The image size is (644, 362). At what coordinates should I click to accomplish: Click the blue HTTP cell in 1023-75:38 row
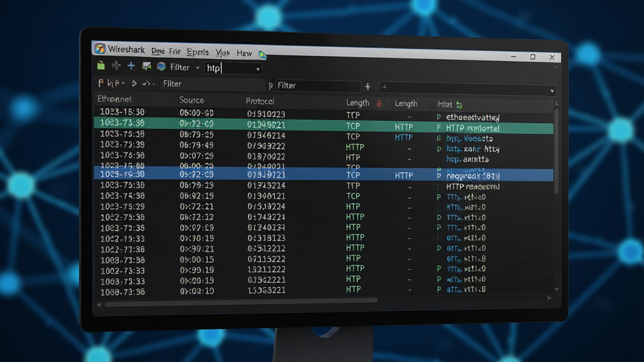click(x=403, y=138)
